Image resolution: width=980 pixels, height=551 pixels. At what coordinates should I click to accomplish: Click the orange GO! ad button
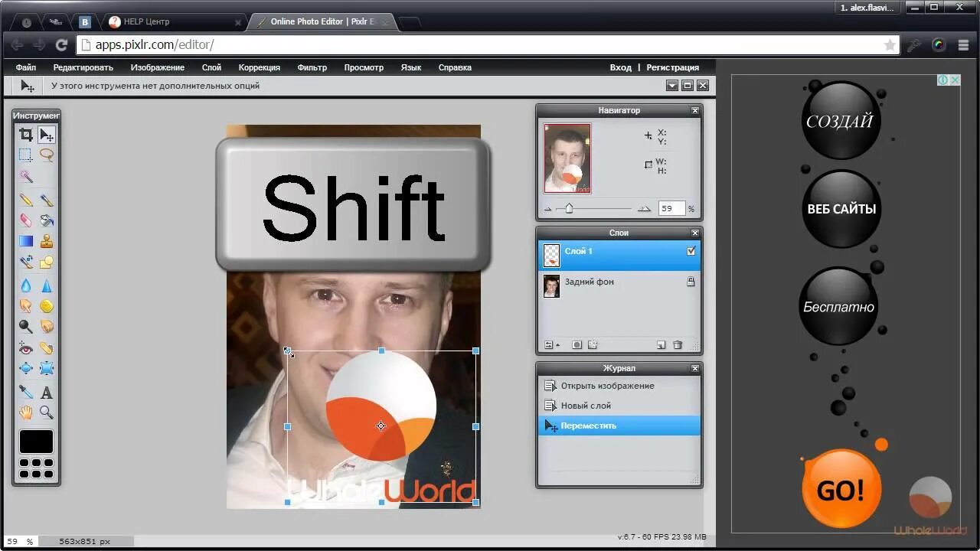(841, 489)
